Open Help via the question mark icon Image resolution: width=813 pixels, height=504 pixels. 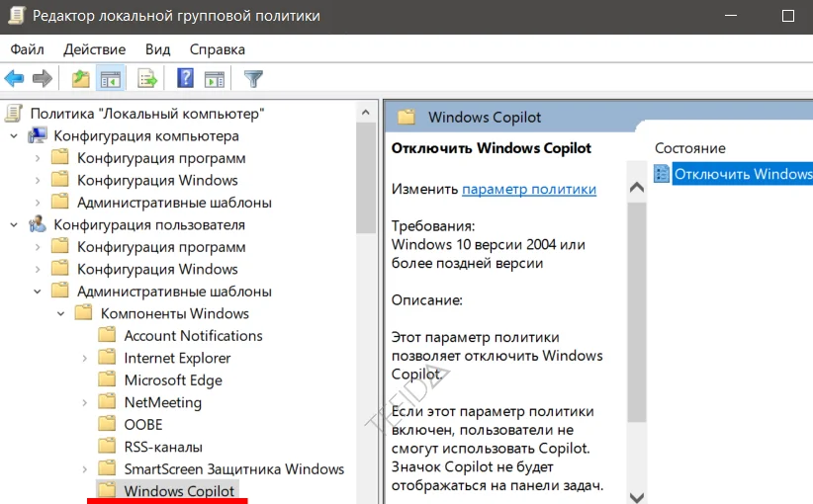[x=185, y=78]
